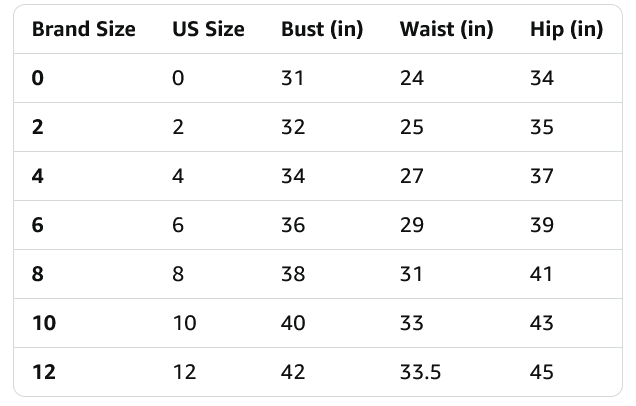Click the bust value 32 cell

pos(293,127)
